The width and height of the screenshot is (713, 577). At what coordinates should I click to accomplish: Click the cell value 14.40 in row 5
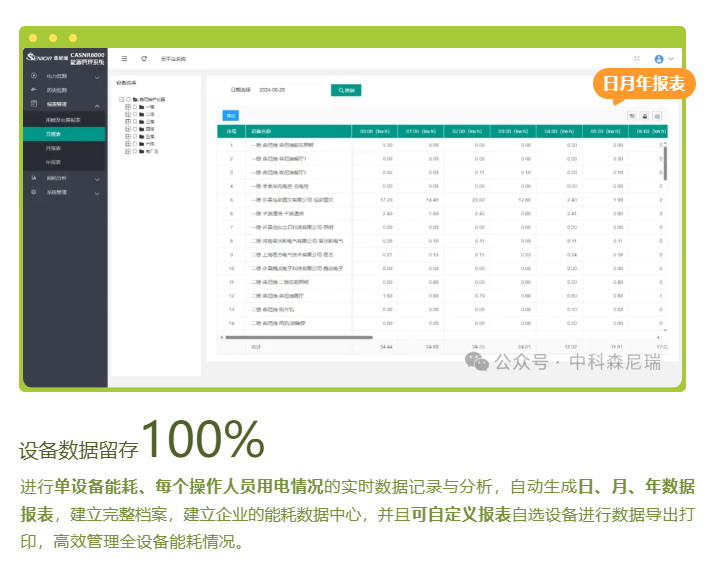(x=432, y=200)
